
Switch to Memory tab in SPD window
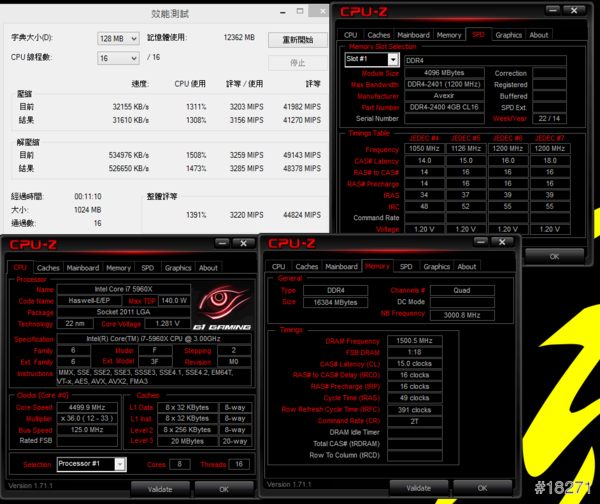point(449,35)
